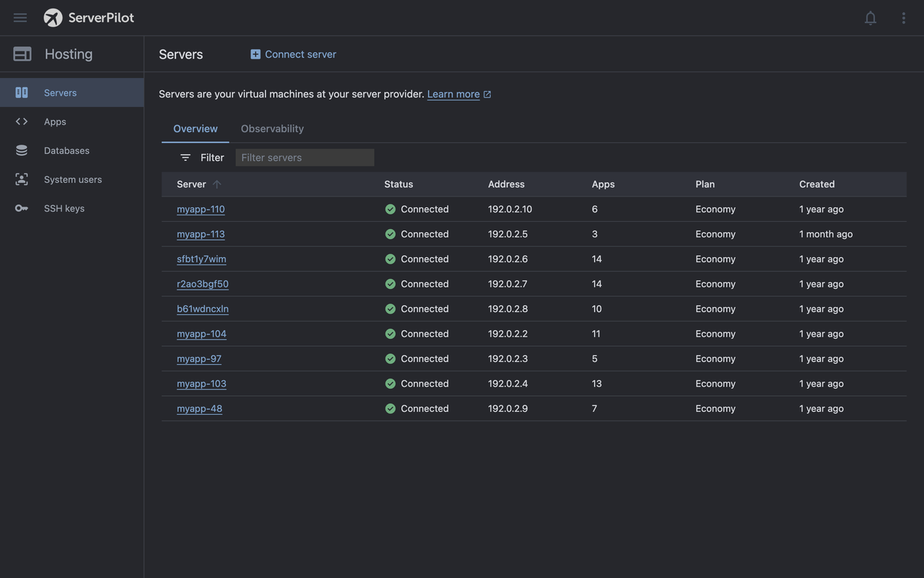Click the SSH keys key icon
924x578 pixels.
[x=22, y=208]
